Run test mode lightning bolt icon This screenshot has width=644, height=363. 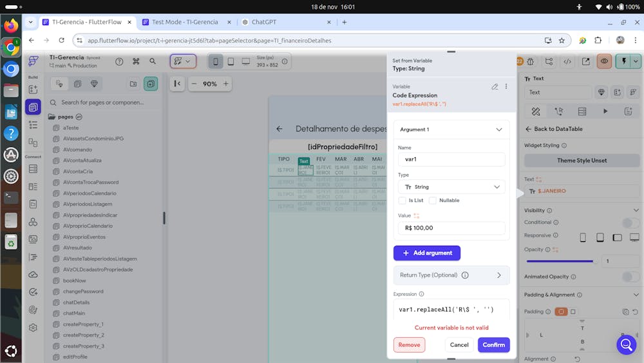(624, 61)
